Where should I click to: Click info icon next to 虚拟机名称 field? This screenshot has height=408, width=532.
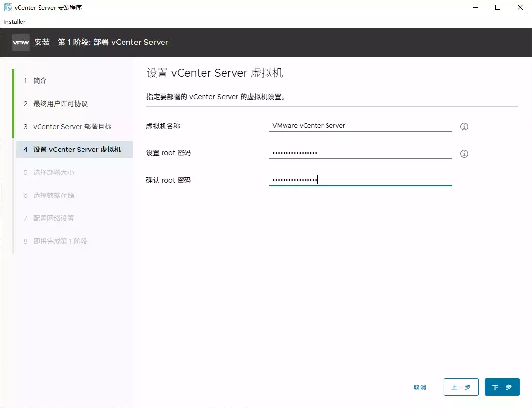(464, 127)
